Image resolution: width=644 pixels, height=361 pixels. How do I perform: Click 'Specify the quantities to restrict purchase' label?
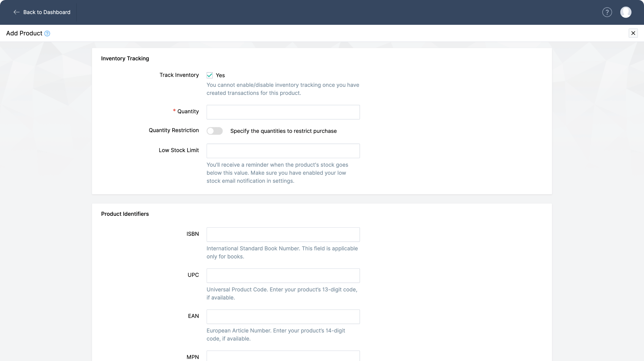(x=283, y=131)
